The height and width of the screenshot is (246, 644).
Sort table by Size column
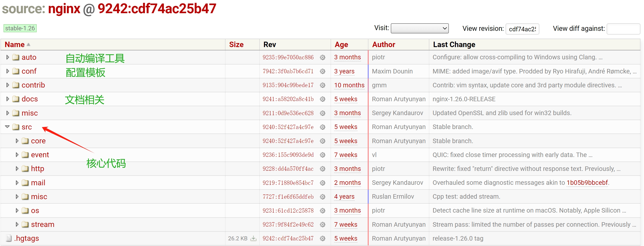236,44
